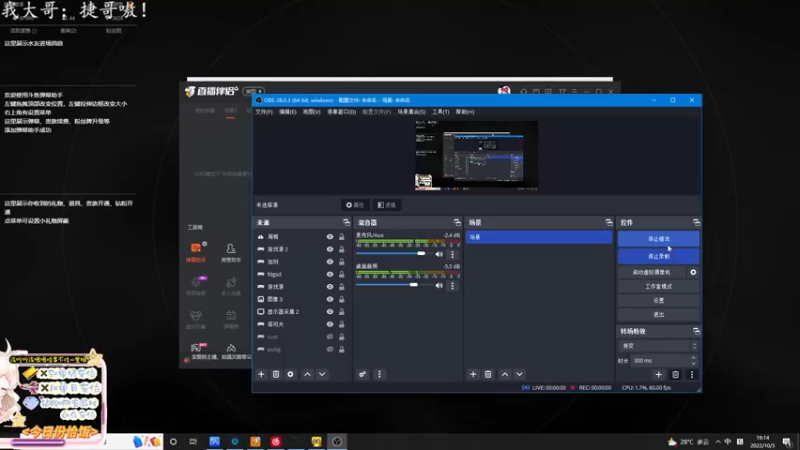Delete selected source with the Sources trash icon
This screenshot has width=800, height=450.
(x=276, y=374)
